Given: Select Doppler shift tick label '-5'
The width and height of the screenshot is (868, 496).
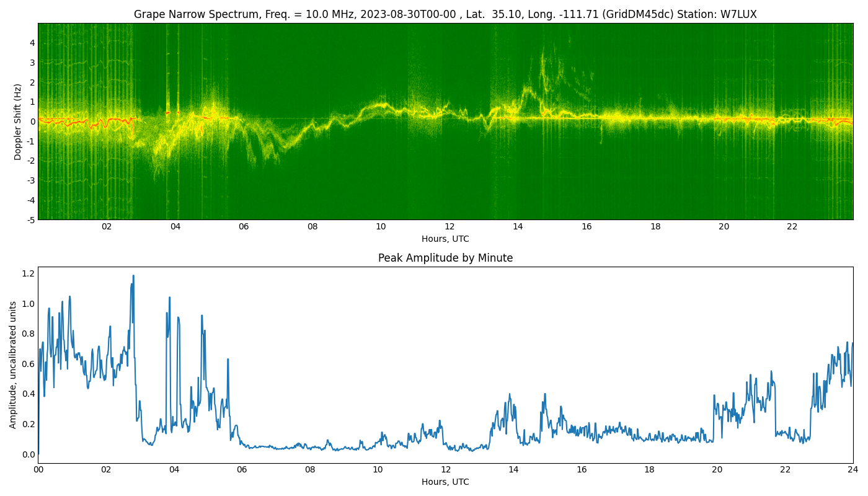Looking at the screenshot, I should pyautogui.click(x=30, y=219).
